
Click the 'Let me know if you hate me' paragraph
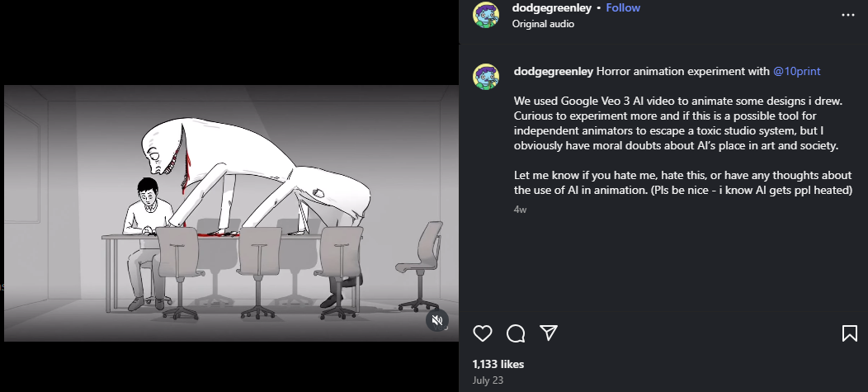tap(682, 182)
